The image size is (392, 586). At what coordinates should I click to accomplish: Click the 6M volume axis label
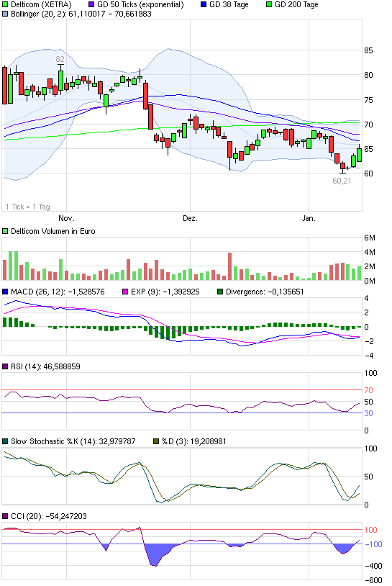(x=370, y=238)
